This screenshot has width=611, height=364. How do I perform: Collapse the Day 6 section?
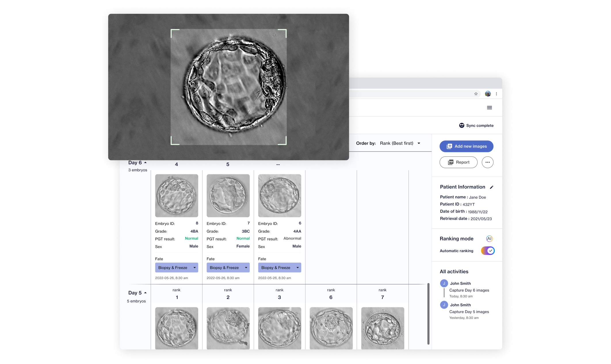[x=145, y=163]
